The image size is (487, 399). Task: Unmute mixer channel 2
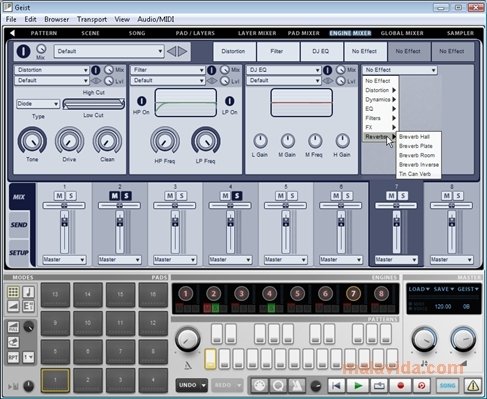pyautogui.click(x=115, y=196)
